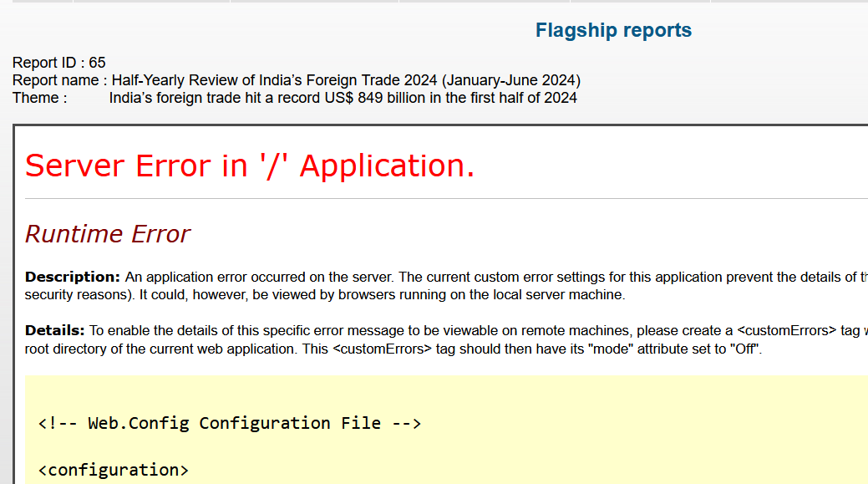868x484 pixels.
Task: Click the 'Theme :' label
Action: click(x=40, y=98)
